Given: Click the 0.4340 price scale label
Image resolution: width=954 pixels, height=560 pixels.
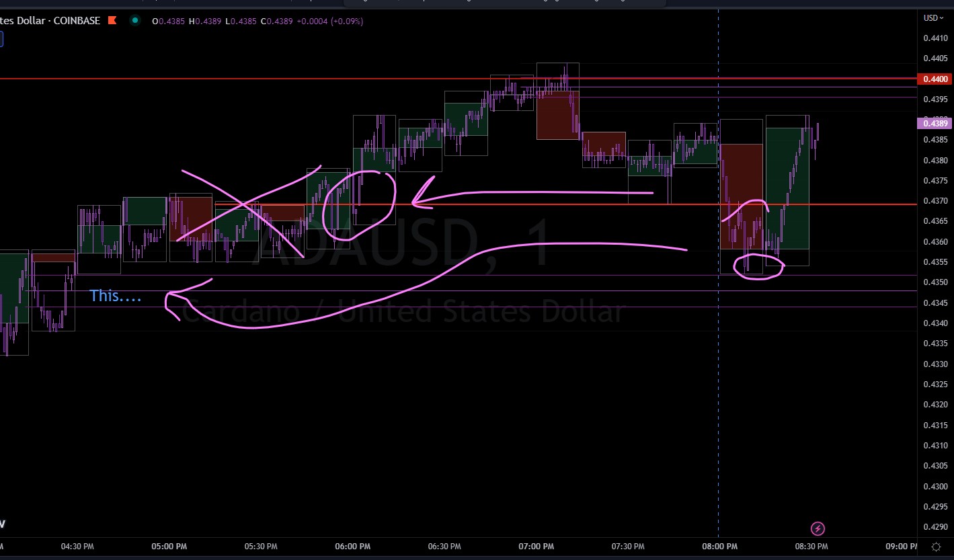Looking at the screenshot, I should (935, 323).
